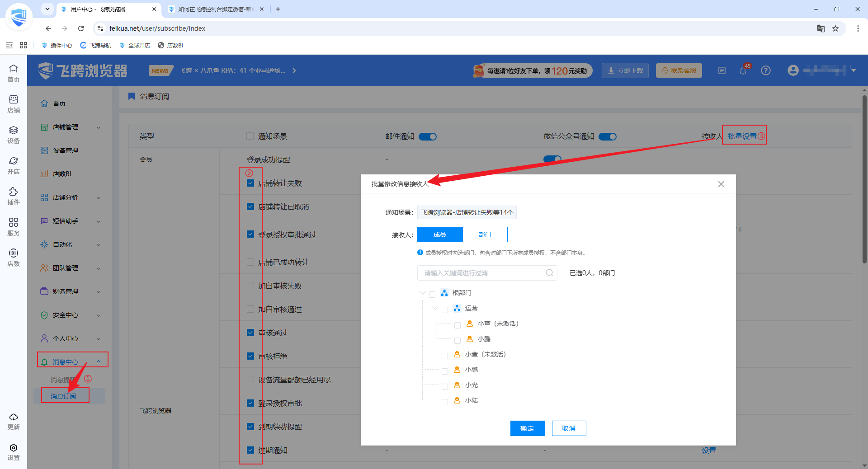The width and height of the screenshot is (868, 469).
Task: Open the notification bell with 45 badge
Action: [743, 70]
